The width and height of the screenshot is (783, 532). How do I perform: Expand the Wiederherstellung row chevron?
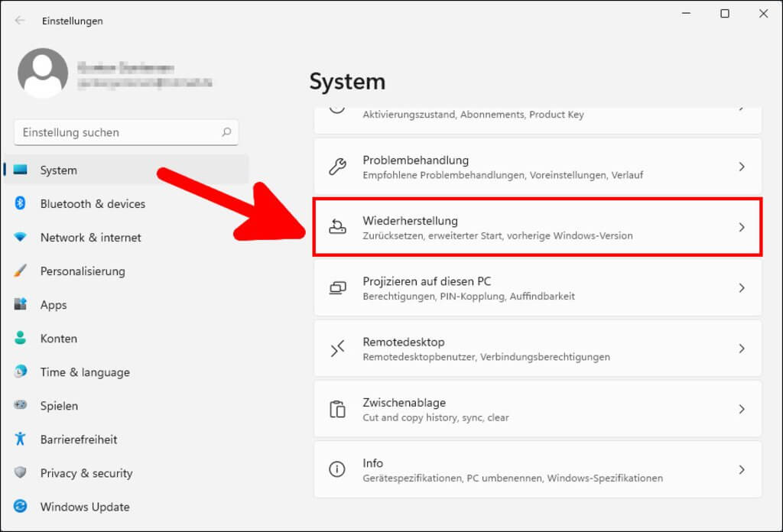741,228
